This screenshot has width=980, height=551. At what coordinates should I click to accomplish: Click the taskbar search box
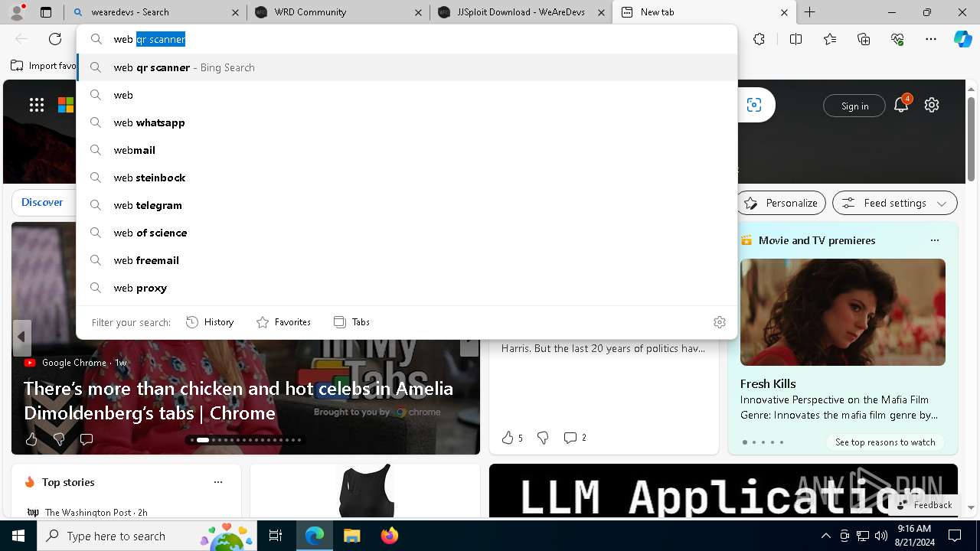point(146,536)
